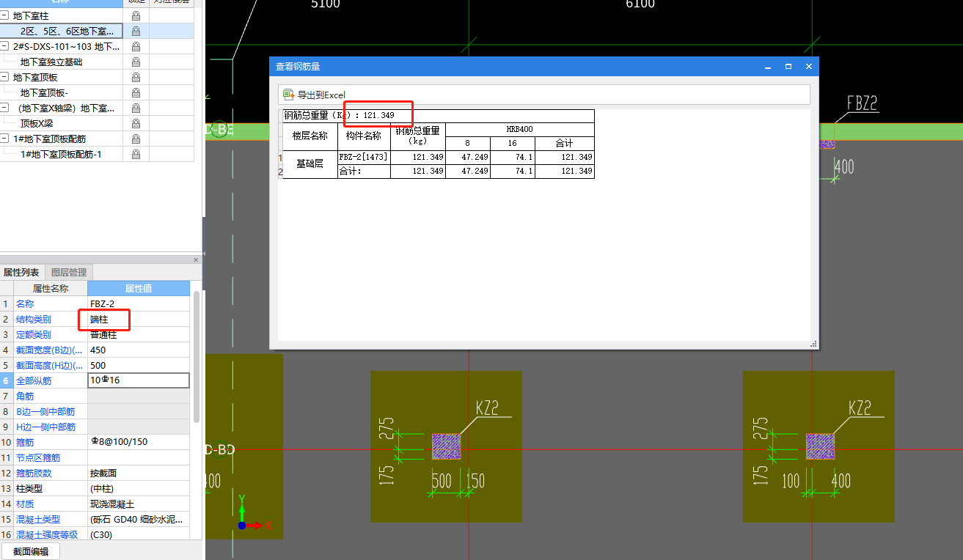Click the 属性名称 column header
This screenshot has width=963, height=560.
tap(51, 288)
